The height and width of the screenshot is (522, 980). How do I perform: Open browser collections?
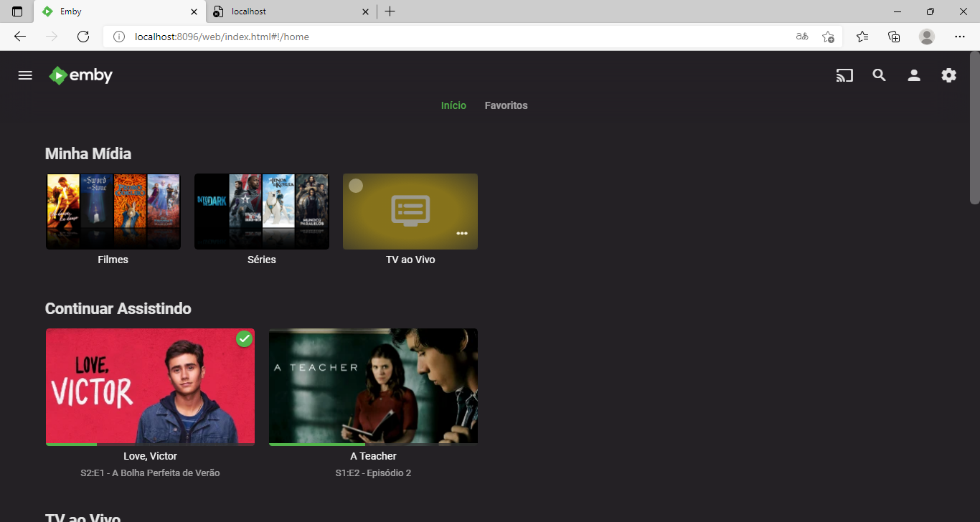[x=894, y=37]
